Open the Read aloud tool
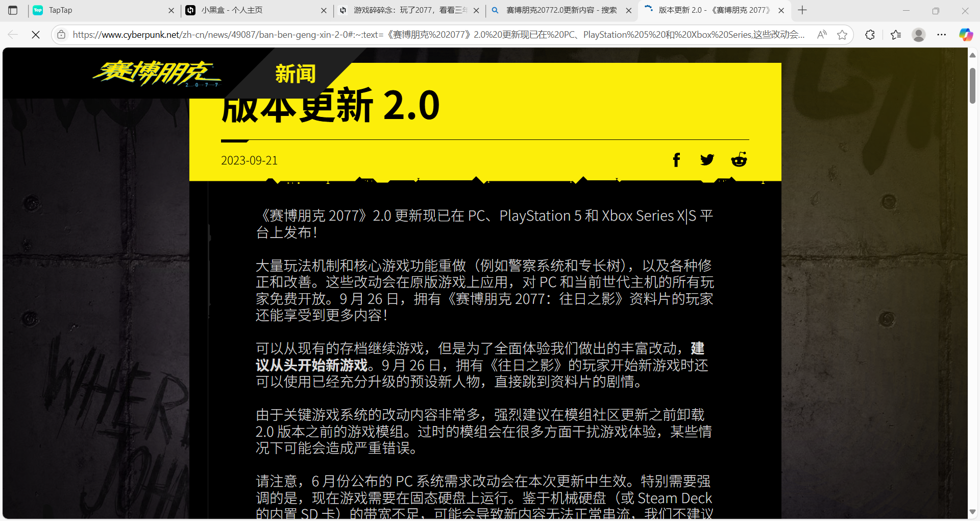980x521 pixels. point(822,35)
